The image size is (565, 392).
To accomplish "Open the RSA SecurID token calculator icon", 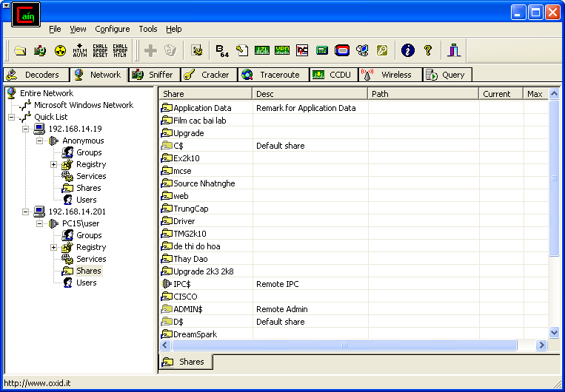I will 342,51.
